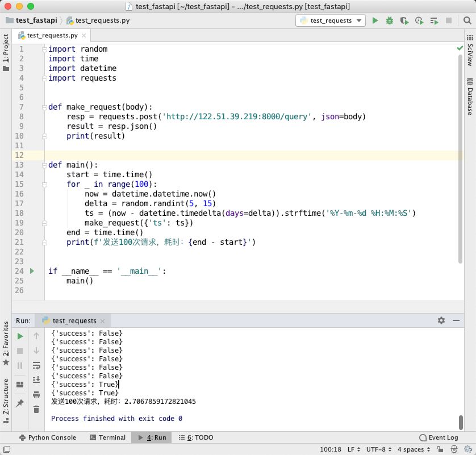476x455 pixels.
Task: Open the test_requests run configuration dropdown
Action: coord(330,20)
